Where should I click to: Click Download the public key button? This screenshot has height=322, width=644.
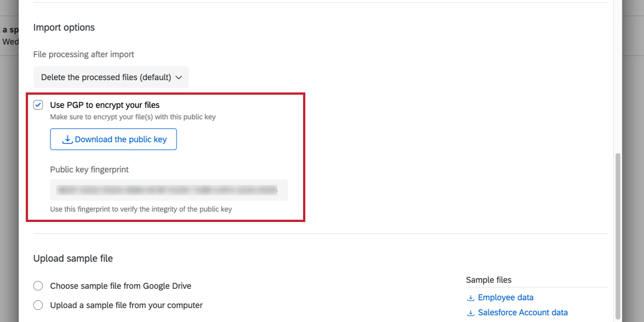[113, 139]
